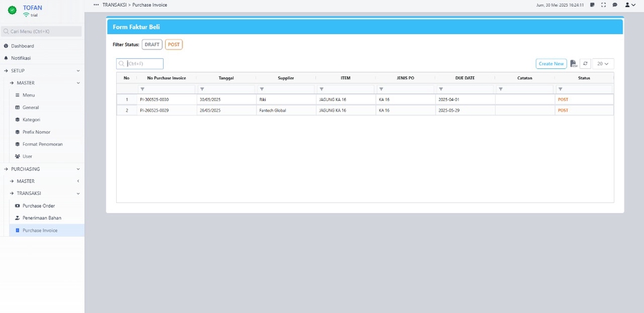Sort by DUE DATE column header
The height and width of the screenshot is (313, 644).
tap(465, 78)
